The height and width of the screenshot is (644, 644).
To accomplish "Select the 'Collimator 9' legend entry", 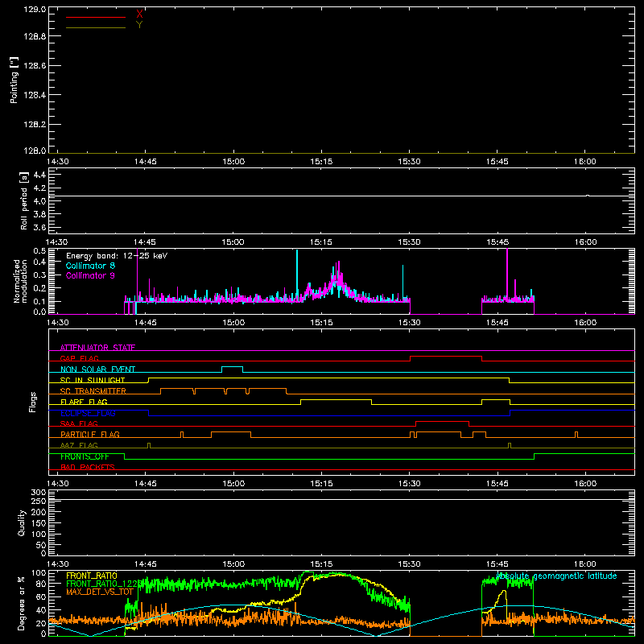I will point(90,275).
